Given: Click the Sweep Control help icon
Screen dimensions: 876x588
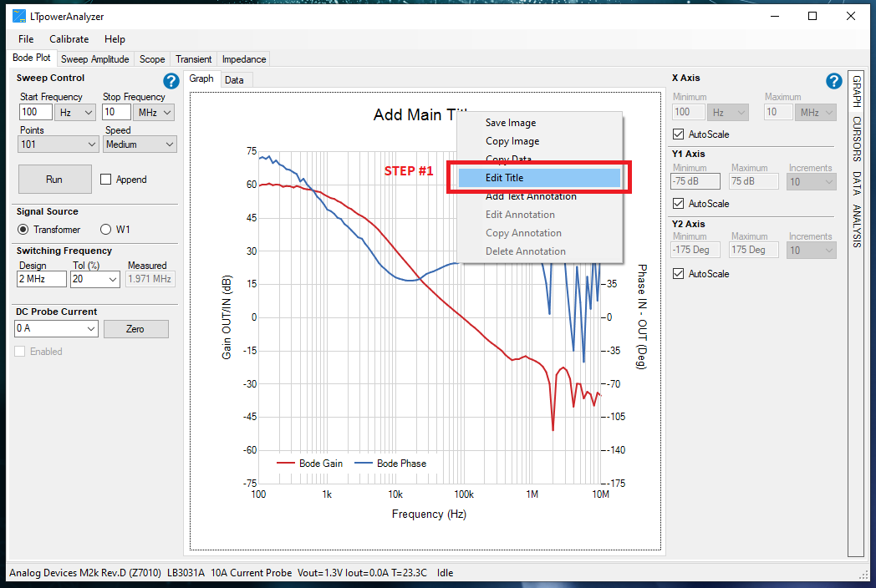Looking at the screenshot, I should pos(171,81).
